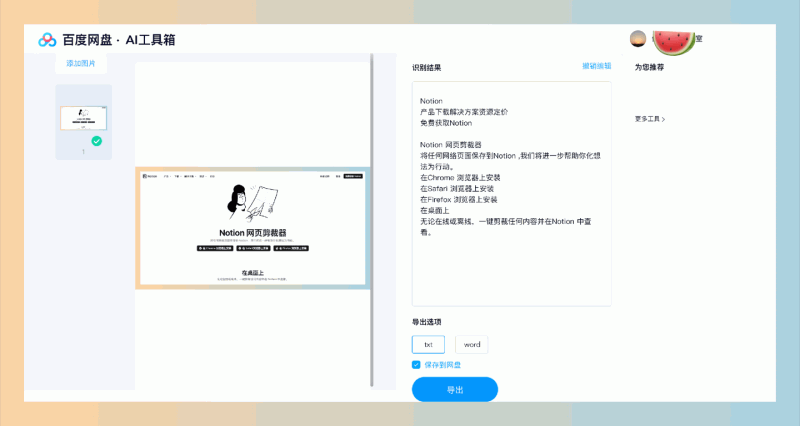The height and width of the screenshot is (426, 800).
Task: Click the line 在Chrome 浏览器上安装
Action: (x=460, y=178)
